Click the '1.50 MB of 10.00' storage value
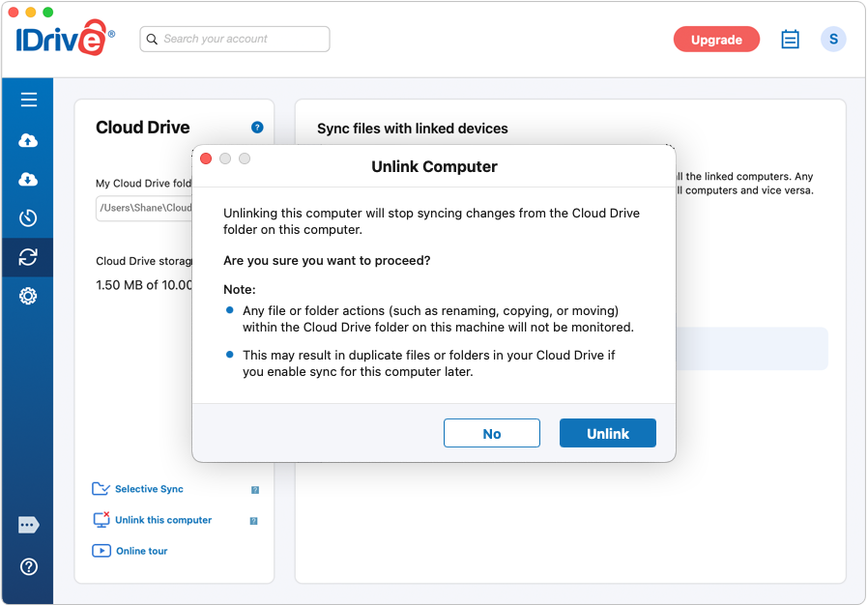This screenshot has width=868, height=605. [x=144, y=285]
